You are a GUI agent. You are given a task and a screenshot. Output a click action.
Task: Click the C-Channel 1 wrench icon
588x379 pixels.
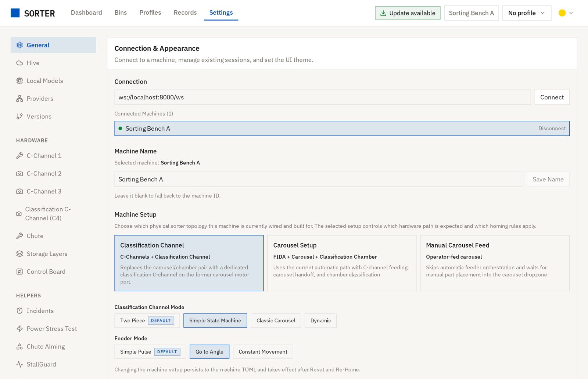[19, 156]
